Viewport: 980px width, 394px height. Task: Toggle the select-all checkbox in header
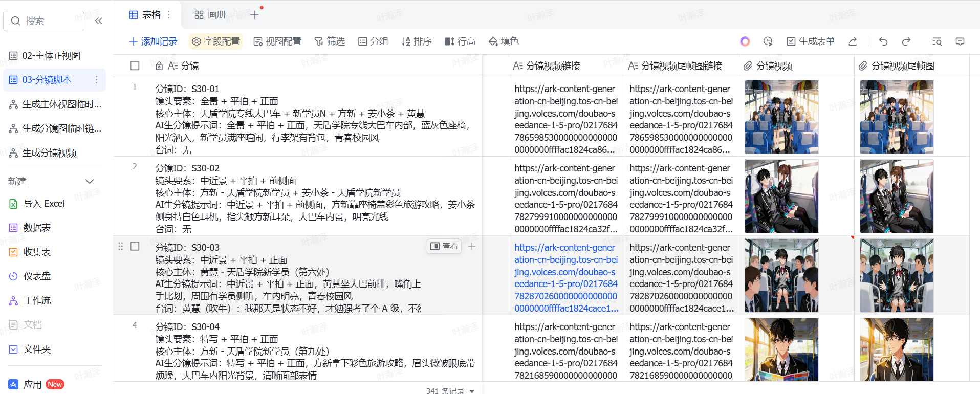click(x=135, y=66)
